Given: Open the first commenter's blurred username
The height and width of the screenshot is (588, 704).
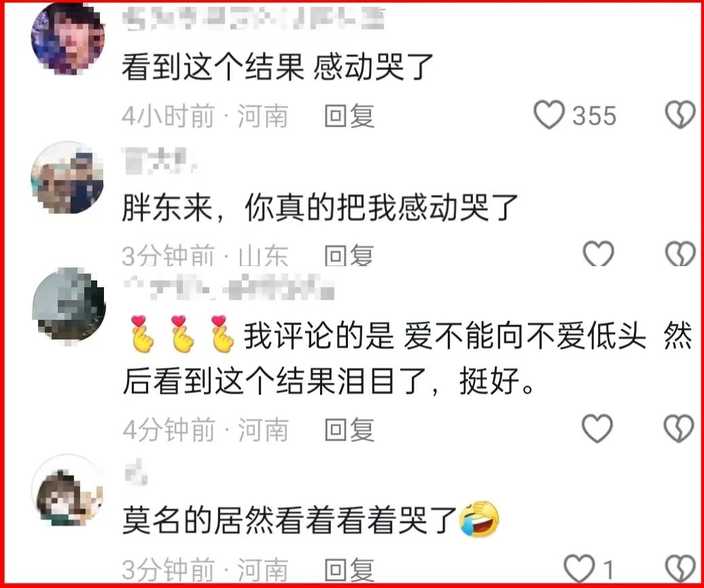Looking at the screenshot, I should 253,19.
